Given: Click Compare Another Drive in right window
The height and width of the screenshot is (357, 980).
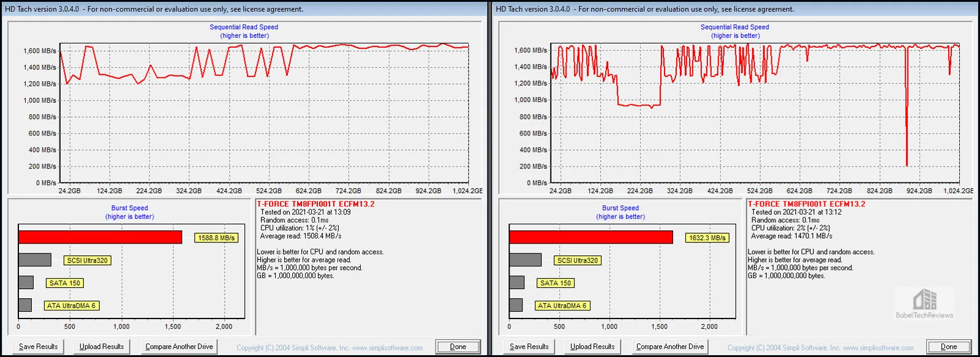Looking at the screenshot, I should [x=670, y=347].
